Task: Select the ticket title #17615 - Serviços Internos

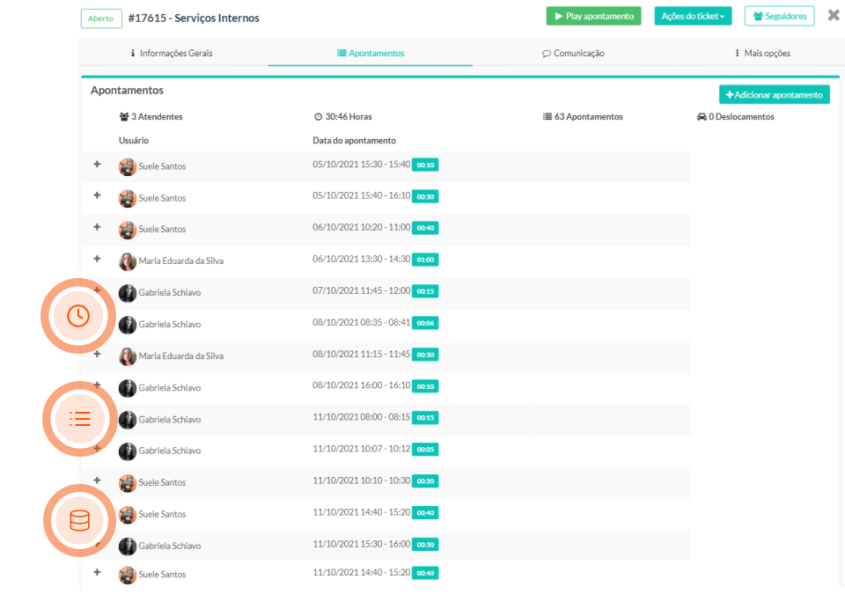Action: click(x=194, y=18)
